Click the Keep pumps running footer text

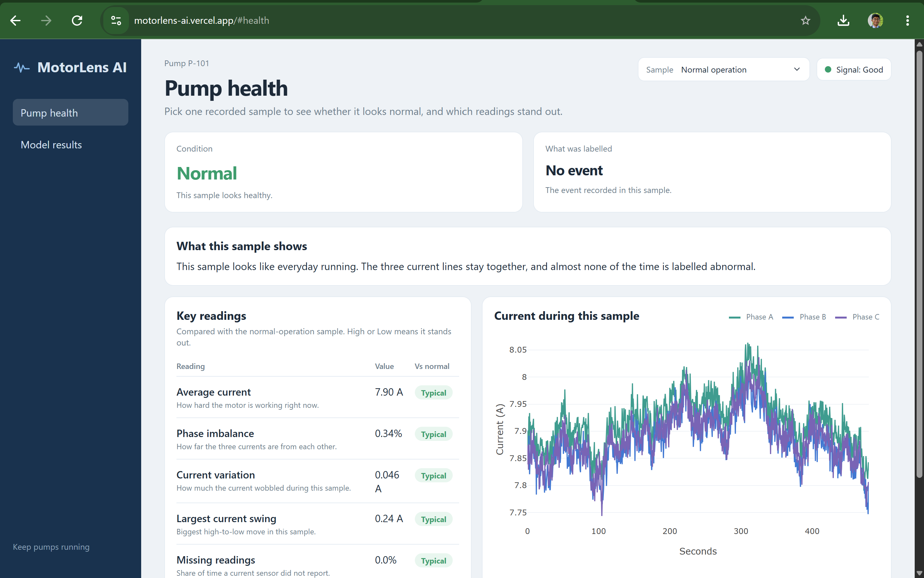click(x=51, y=547)
